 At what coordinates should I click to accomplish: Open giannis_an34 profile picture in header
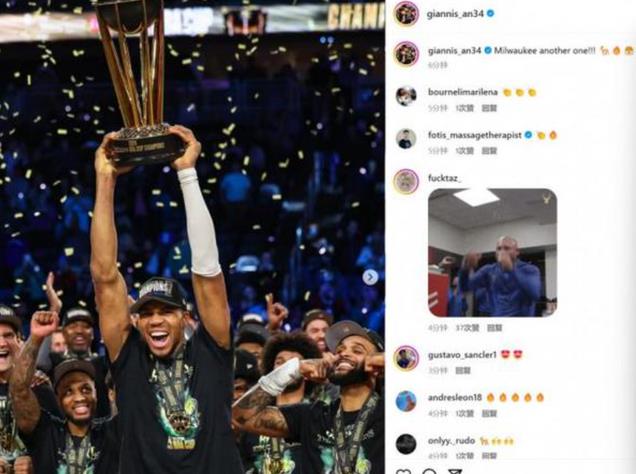(406, 13)
